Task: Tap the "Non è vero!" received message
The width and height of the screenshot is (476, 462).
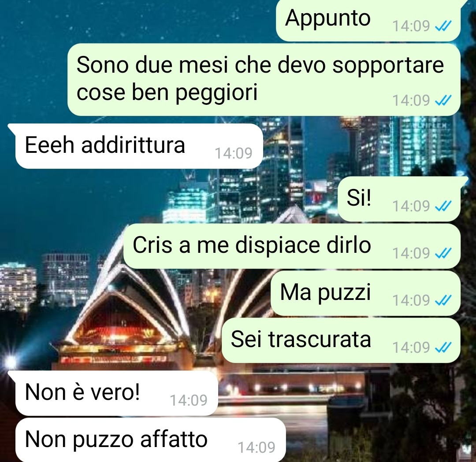Action: click(x=116, y=393)
